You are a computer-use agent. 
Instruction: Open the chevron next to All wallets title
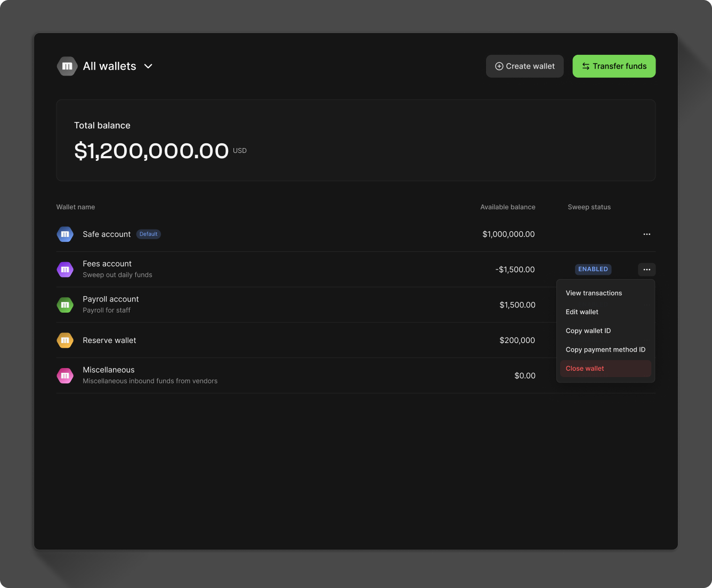pyautogui.click(x=148, y=66)
